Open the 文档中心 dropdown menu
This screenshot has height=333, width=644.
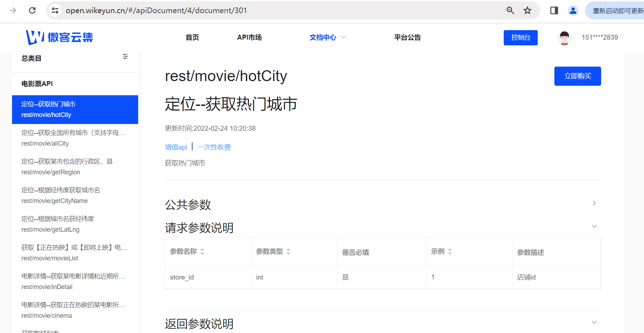point(327,38)
